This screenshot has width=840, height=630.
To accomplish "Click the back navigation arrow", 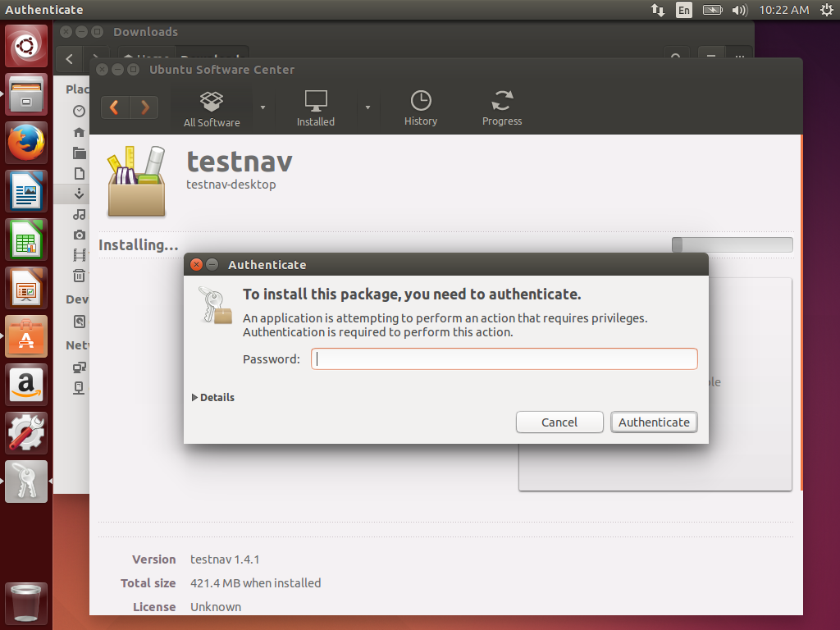I will (115, 107).
